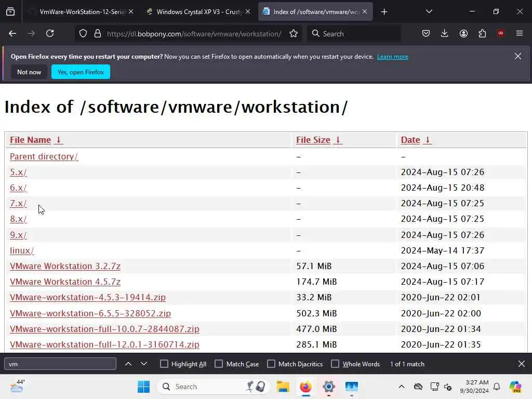The width and height of the screenshot is (532, 399).
Task: Enable Whole Words checkbox
Action: pos(335,364)
